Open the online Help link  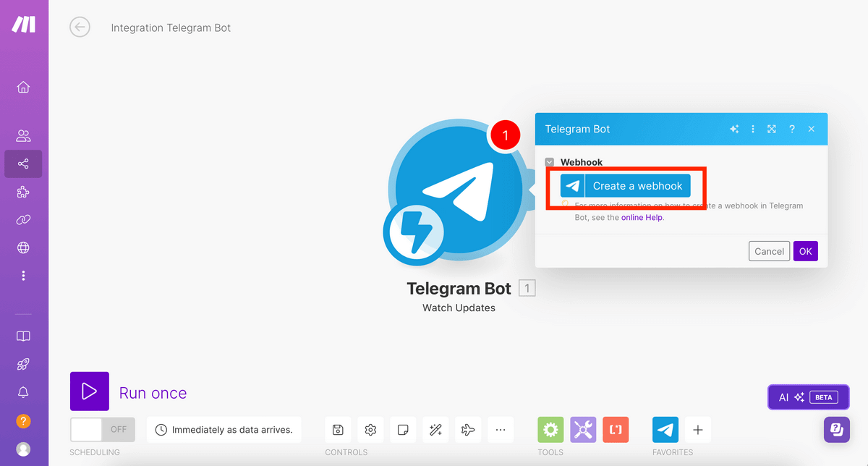642,217
